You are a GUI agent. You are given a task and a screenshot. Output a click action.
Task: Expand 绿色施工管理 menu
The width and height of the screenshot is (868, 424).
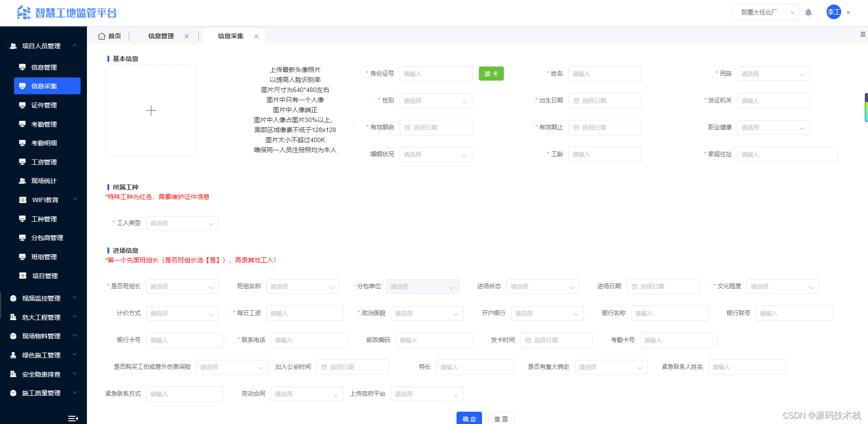(x=43, y=355)
